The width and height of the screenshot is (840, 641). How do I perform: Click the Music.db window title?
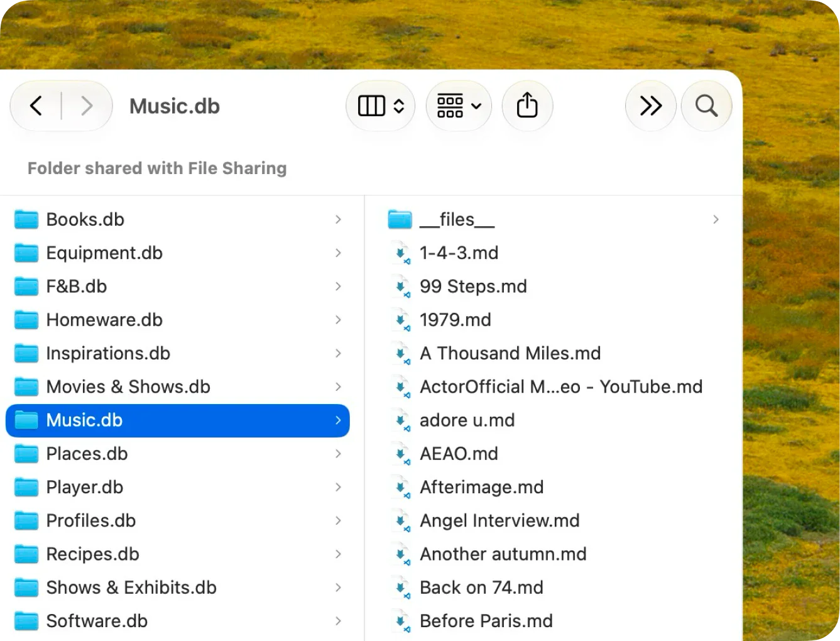(x=175, y=106)
